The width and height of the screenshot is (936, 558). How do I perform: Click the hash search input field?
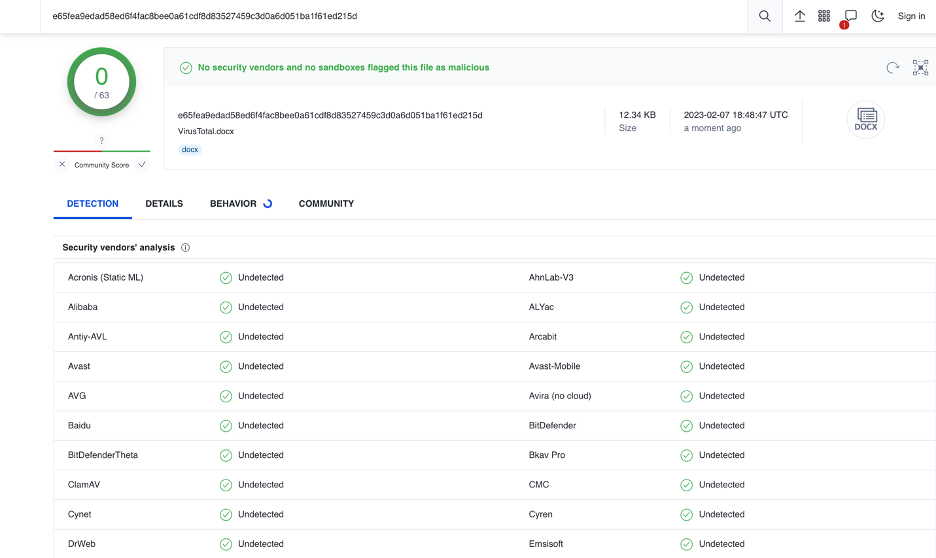point(394,16)
